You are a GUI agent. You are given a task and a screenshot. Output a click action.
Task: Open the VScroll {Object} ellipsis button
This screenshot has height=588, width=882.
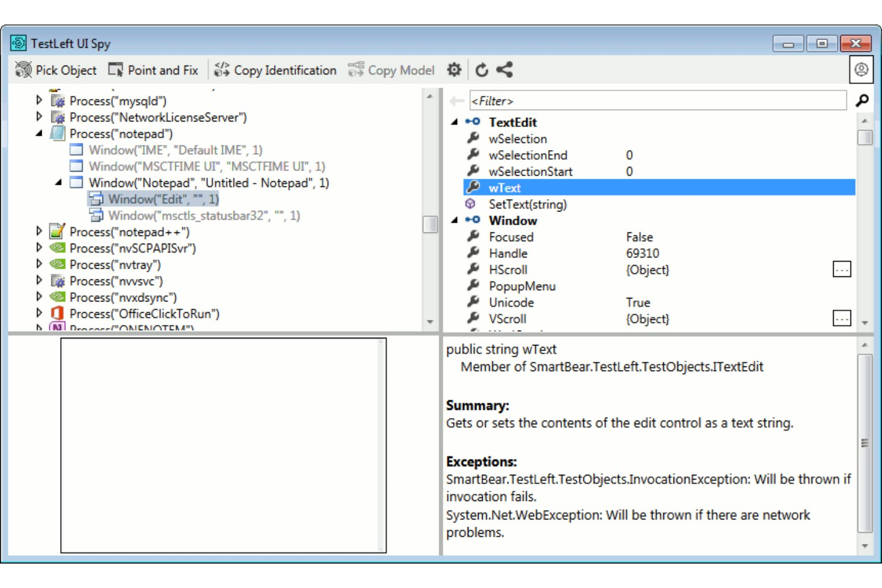[841, 318]
